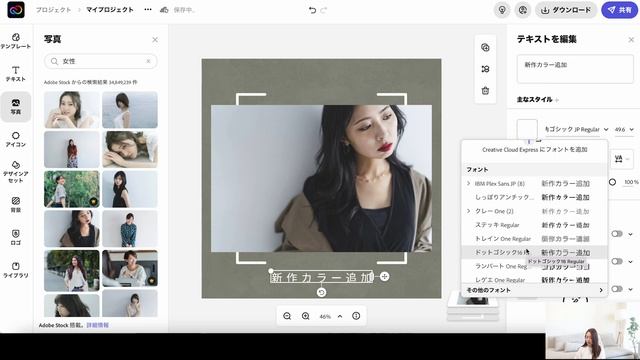Image resolution: width=640 pixels, height=360 pixels.
Task: Click the rotate handle under the text box
Action: (322, 292)
